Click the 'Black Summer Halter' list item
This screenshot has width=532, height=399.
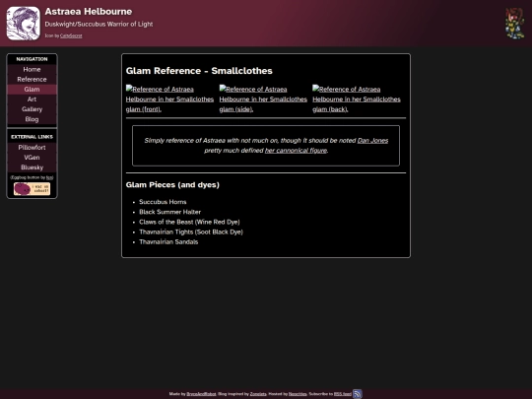point(170,212)
